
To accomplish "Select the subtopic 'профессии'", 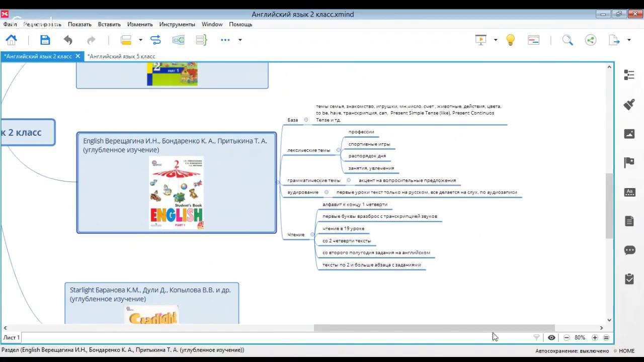I will click(361, 132).
